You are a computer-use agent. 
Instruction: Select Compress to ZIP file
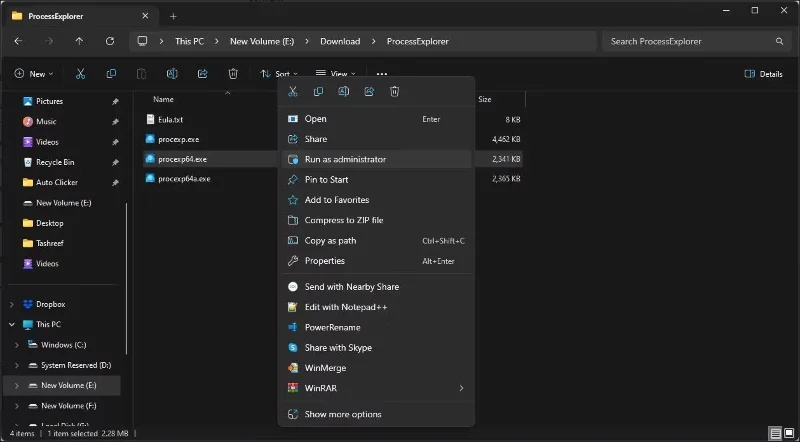point(377,220)
